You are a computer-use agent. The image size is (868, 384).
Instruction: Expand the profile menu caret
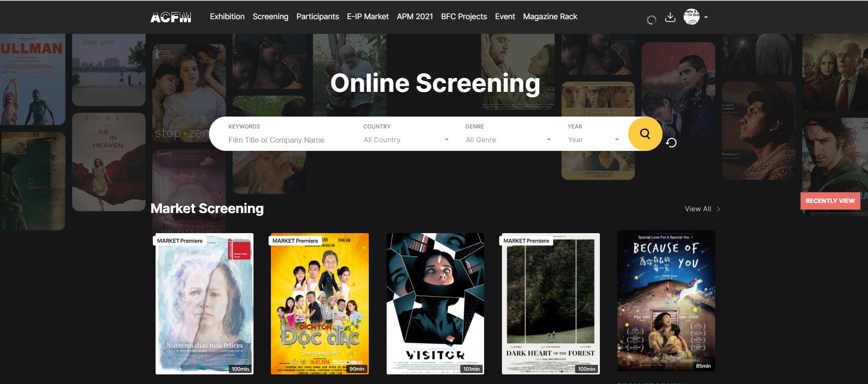tap(706, 17)
